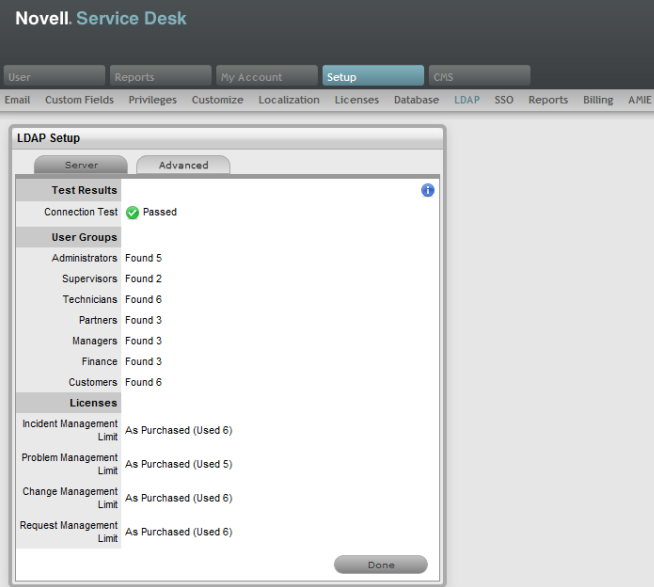This screenshot has width=654, height=587.
Task: Click the green Passed checkmark icon
Action: (132, 212)
